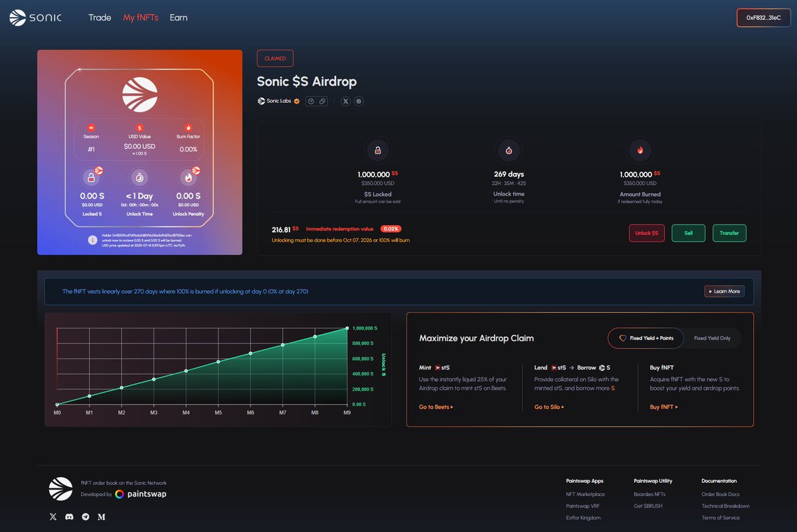Click the 0.02% red percentage badge
Image resolution: width=797 pixels, height=532 pixels.
tap(391, 229)
